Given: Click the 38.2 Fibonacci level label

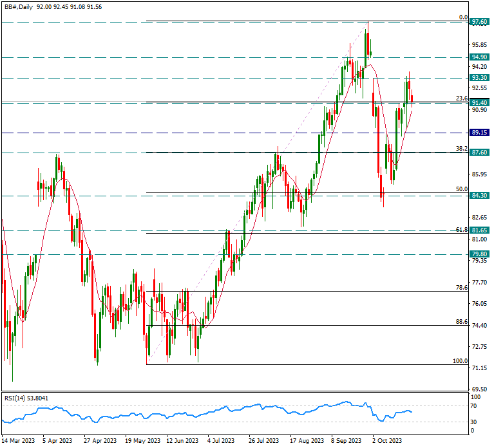Looking at the screenshot, I should pos(462,149).
